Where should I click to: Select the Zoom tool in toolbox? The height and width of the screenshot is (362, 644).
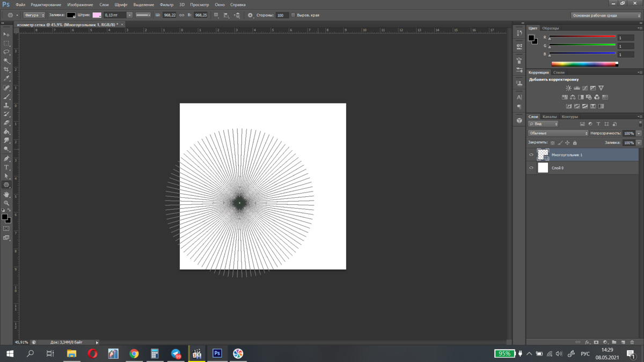tap(6, 203)
